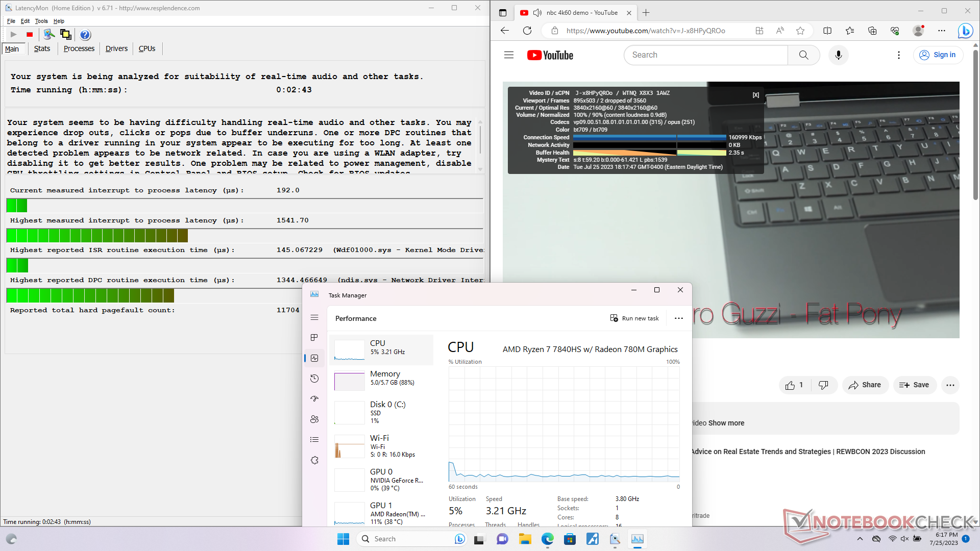Show hidden system tray icons chevron
The image size is (980, 551).
pos(860,539)
